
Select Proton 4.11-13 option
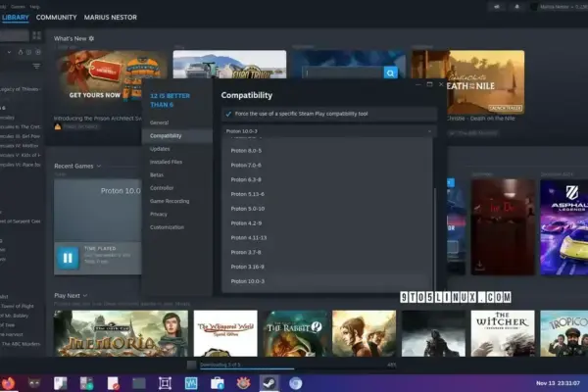click(x=327, y=238)
